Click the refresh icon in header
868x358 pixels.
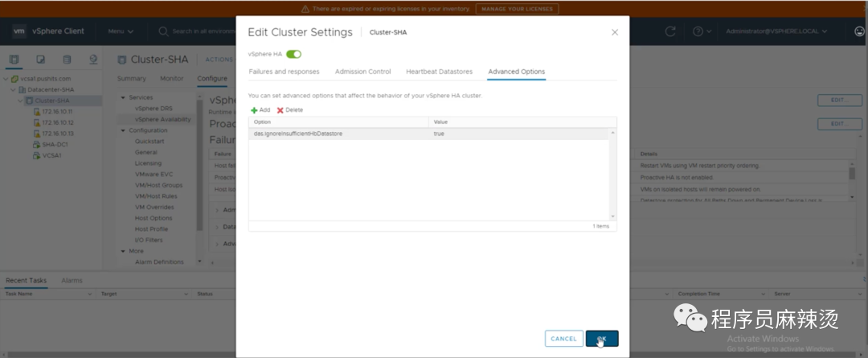pos(670,31)
